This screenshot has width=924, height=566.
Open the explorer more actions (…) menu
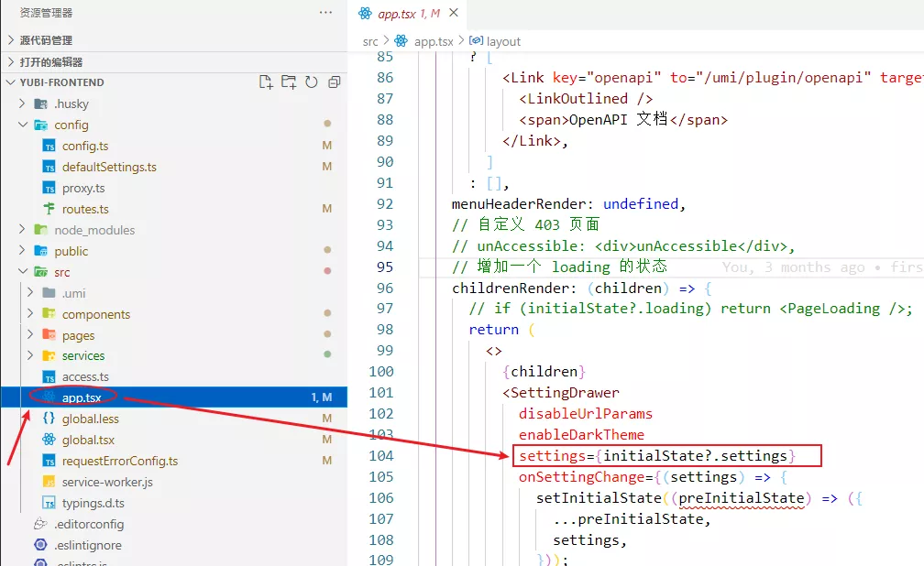[x=325, y=13]
